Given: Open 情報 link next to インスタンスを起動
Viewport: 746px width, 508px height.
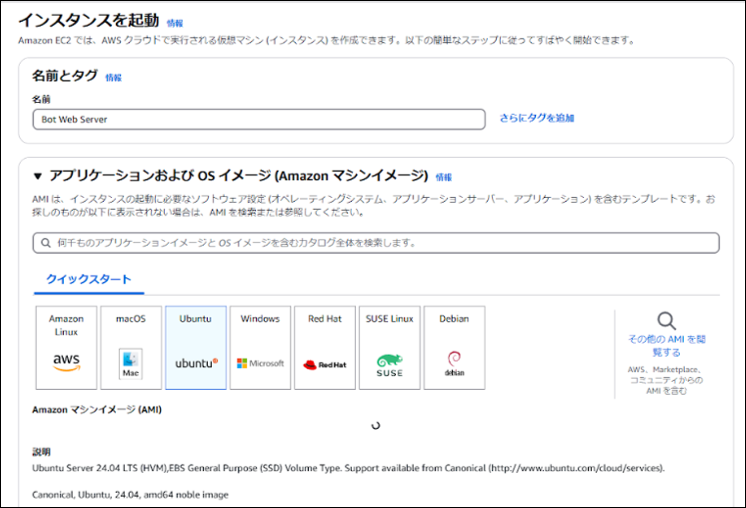Looking at the screenshot, I should [175, 22].
